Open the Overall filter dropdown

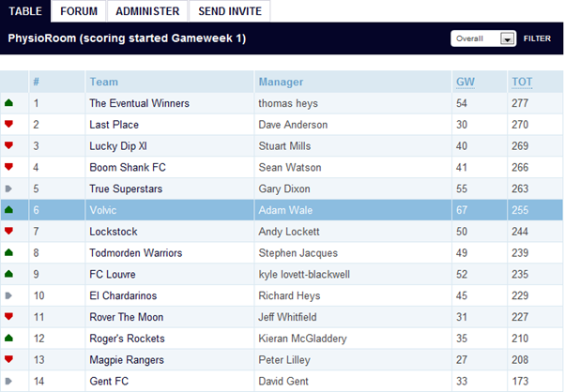[x=483, y=38]
